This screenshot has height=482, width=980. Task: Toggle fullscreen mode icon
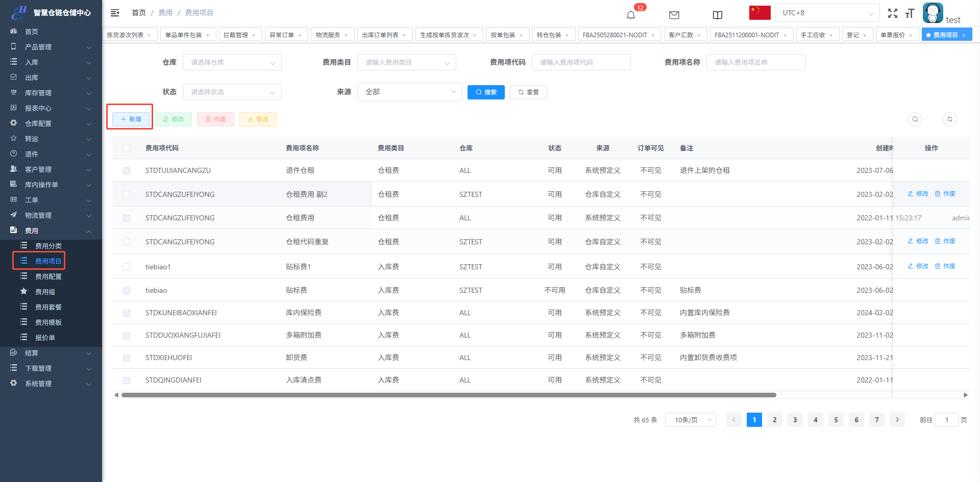[892, 13]
